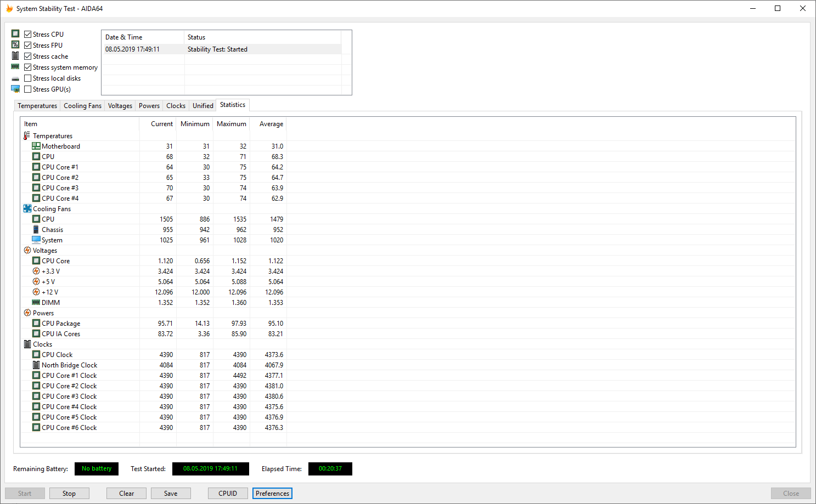
Task: Click the Clear button
Action: click(x=127, y=494)
